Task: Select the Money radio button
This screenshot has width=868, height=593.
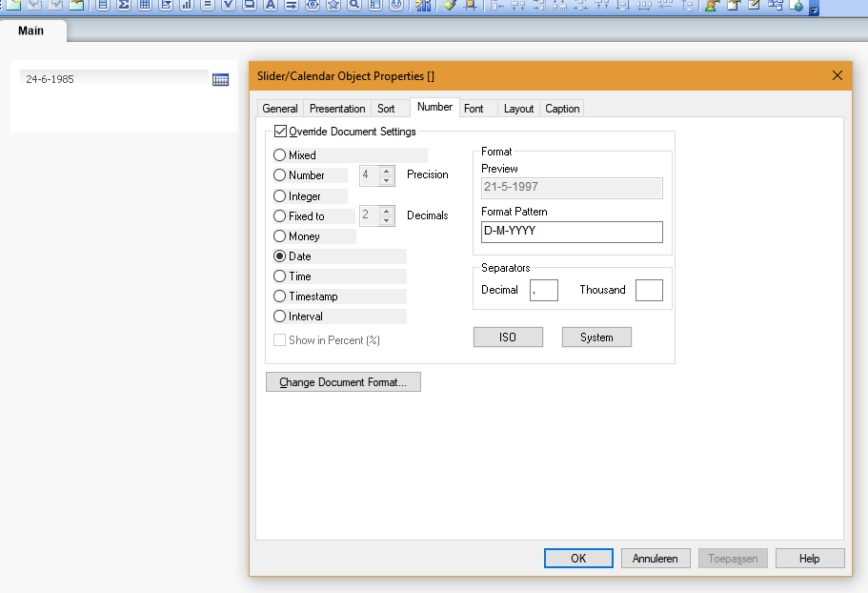Action: [279, 235]
